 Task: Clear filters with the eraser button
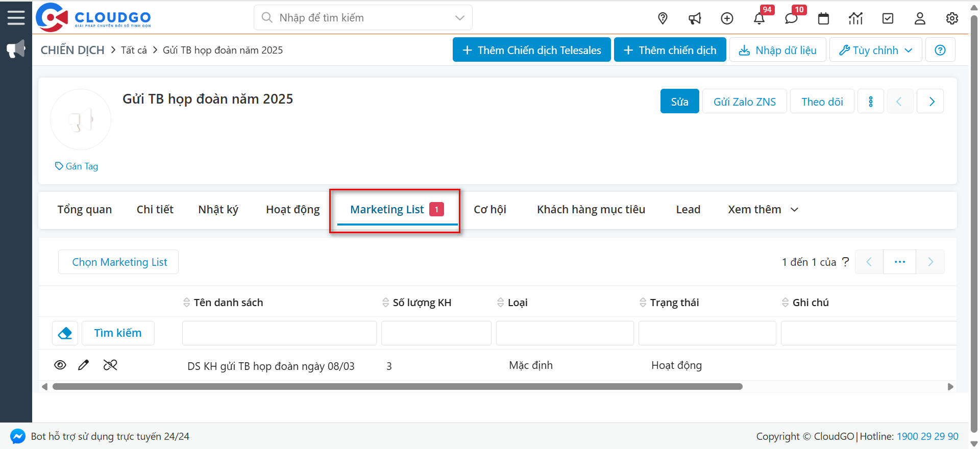65,333
